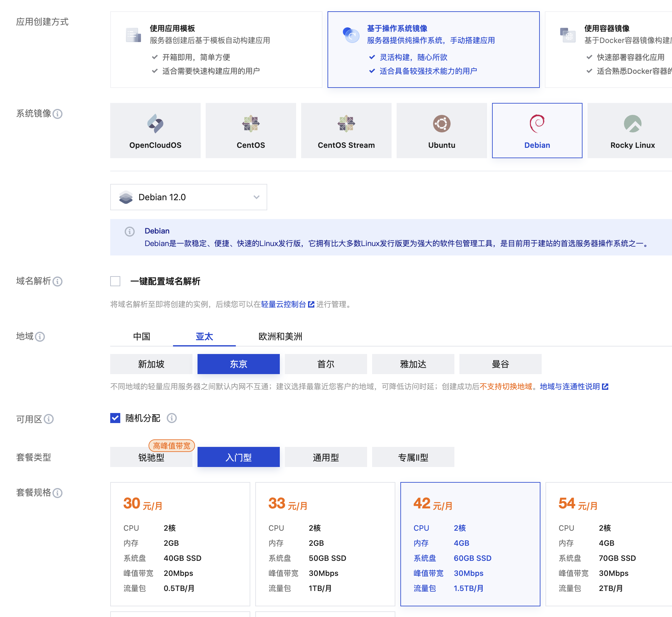Click info icon next to 系统镜像
Screen dimensions: 672x617
[58, 114]
